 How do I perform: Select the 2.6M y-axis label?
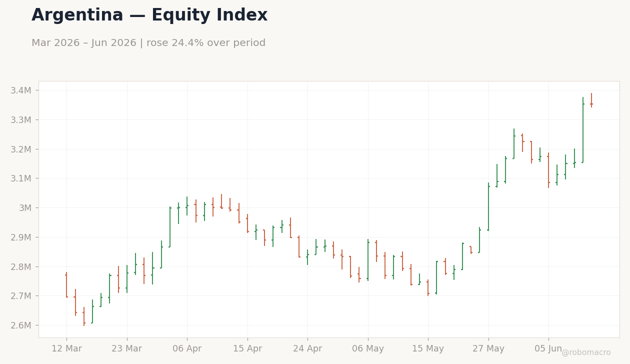[x=21, y=325]
